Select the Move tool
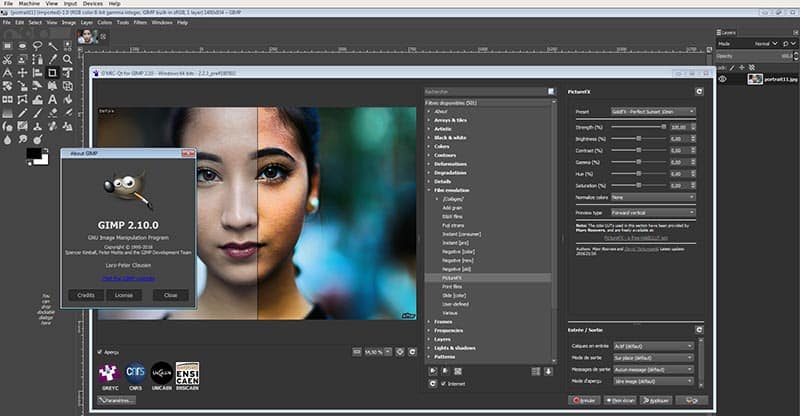The height and width of the screenshot is (416, 800). 22,72
